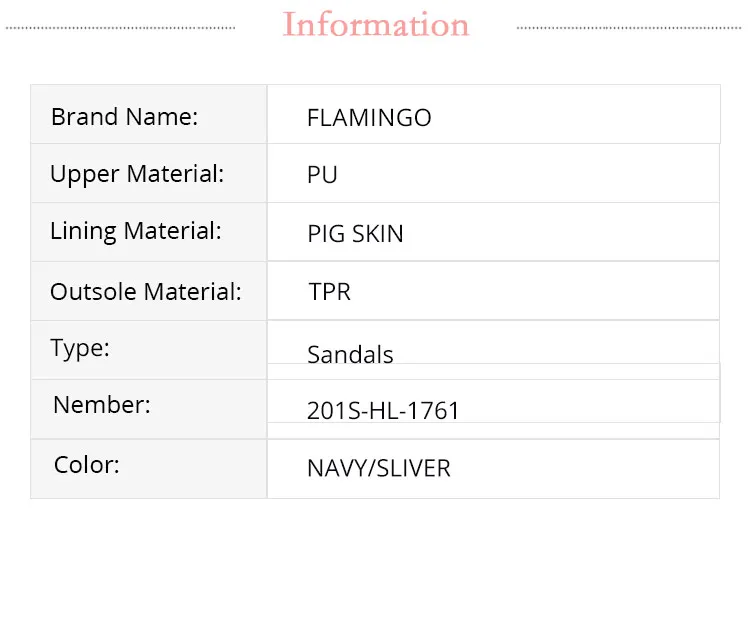The width and height of the screenshot is (750, 624).
Task: Select the Type label
Action: coord(80,349)
